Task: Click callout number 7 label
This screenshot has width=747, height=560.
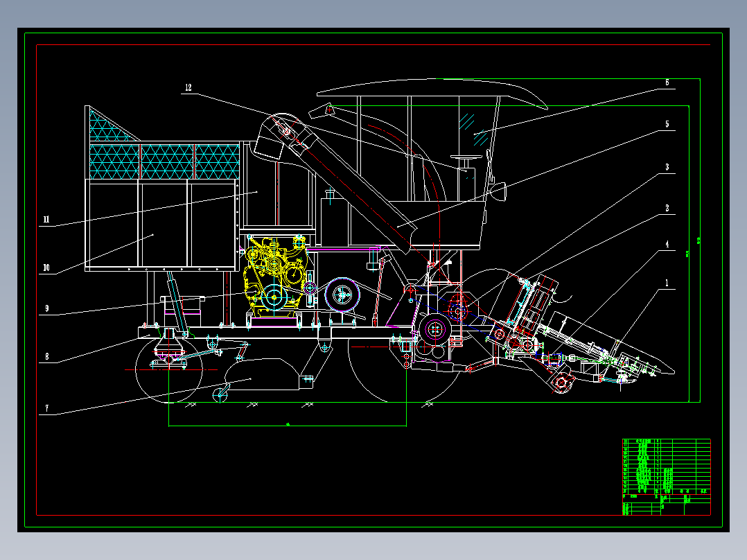Action: point(46,408)
